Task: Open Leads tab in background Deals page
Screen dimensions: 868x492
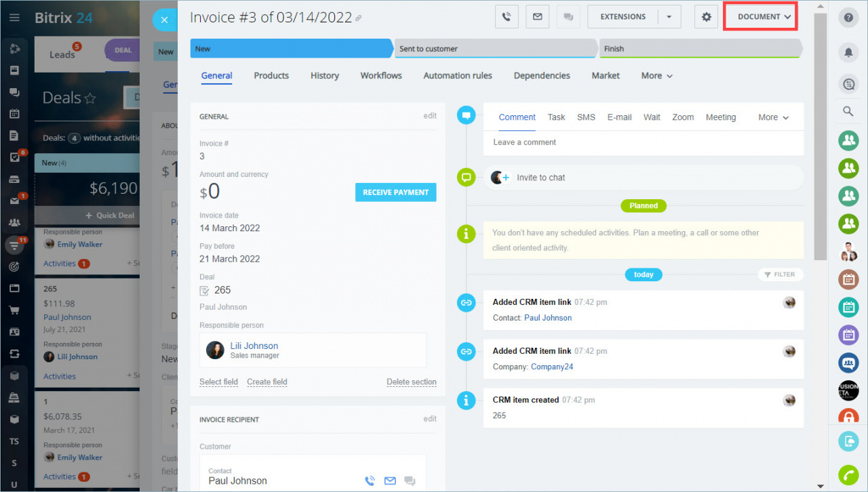Action: tap(62, 54)
